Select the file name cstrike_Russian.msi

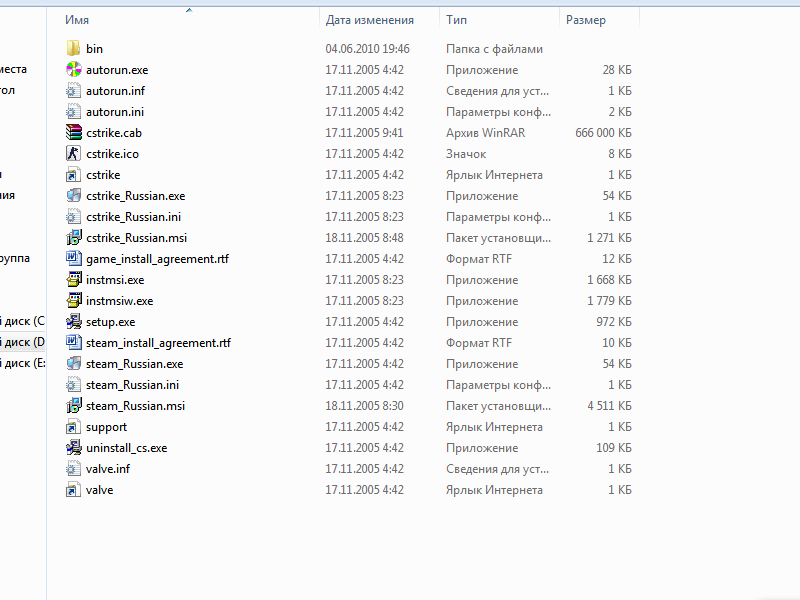click(x=136, y=237)
